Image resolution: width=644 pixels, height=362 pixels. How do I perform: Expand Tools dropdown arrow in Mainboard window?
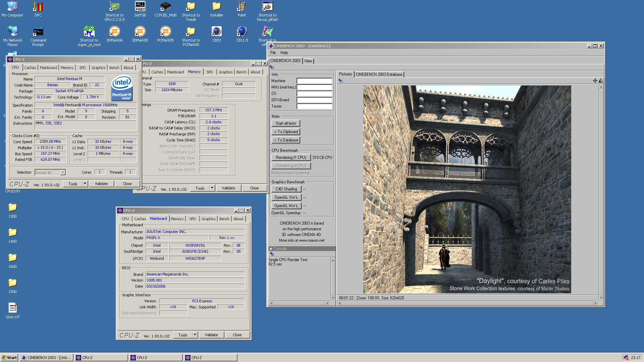pos(195,335)
